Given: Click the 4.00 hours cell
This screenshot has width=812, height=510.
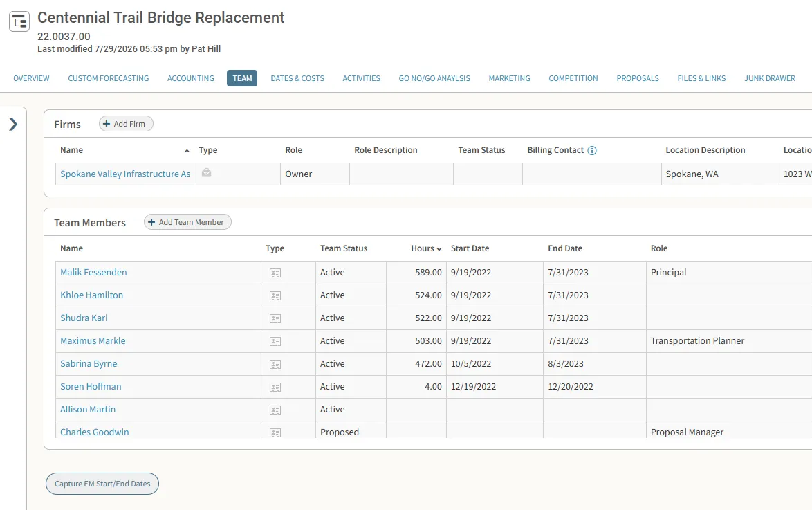Looking at the screenshot, I should (416, 386).
